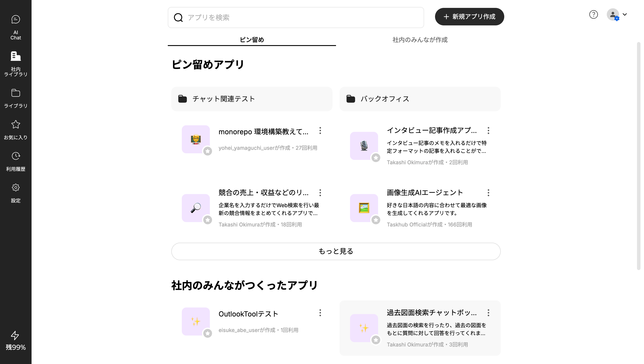Image resolution: width=644 pixels, height=364 pixels.
Task: Toggle favorite star on OutlookToolテスト
Action: 207,334
